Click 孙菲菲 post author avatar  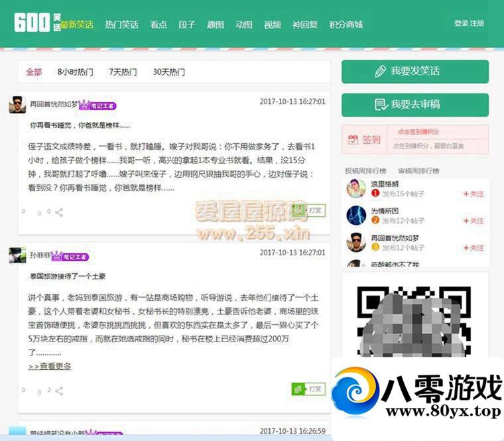click(17, 255)
